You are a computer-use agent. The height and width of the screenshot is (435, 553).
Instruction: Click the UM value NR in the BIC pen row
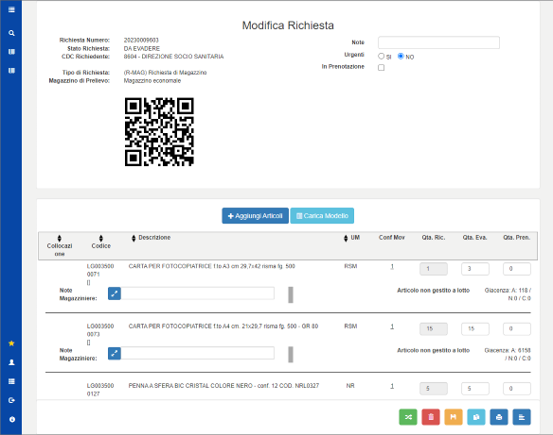(350, 386)
